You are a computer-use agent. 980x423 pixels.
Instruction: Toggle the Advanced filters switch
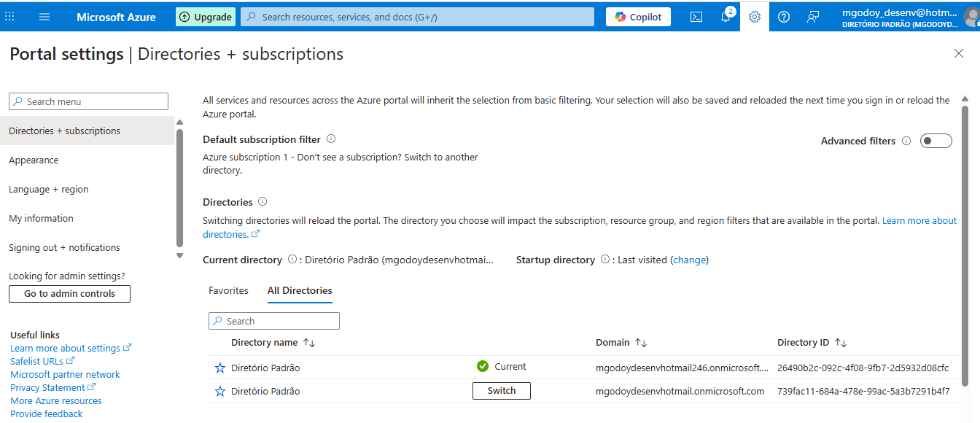936,141
